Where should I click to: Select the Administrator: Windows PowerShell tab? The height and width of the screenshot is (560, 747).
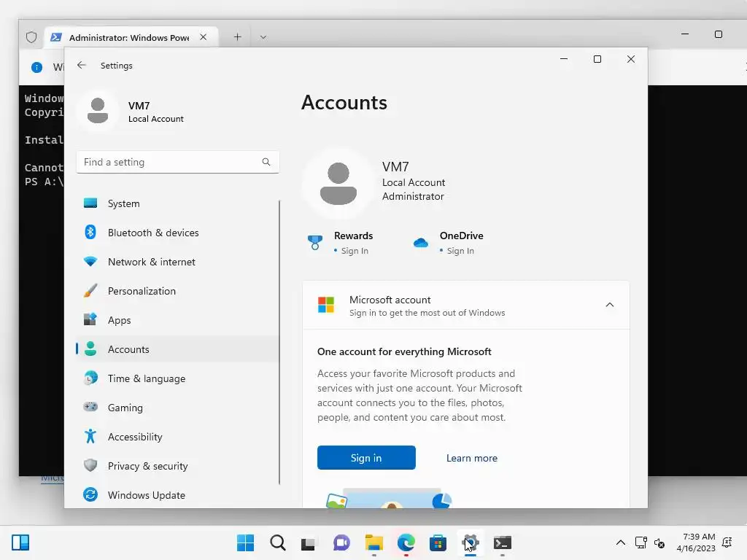coord(128,37)
